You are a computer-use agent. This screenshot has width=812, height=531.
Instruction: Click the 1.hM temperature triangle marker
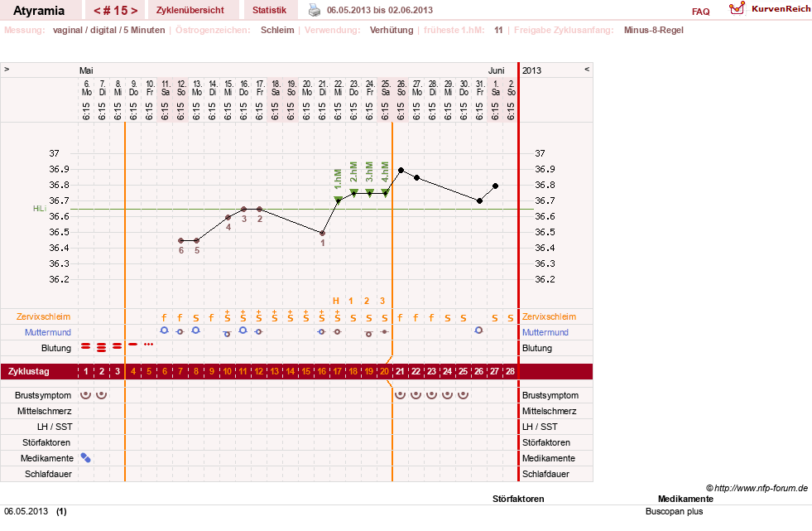pyautogui.click(x=338, y=200)
